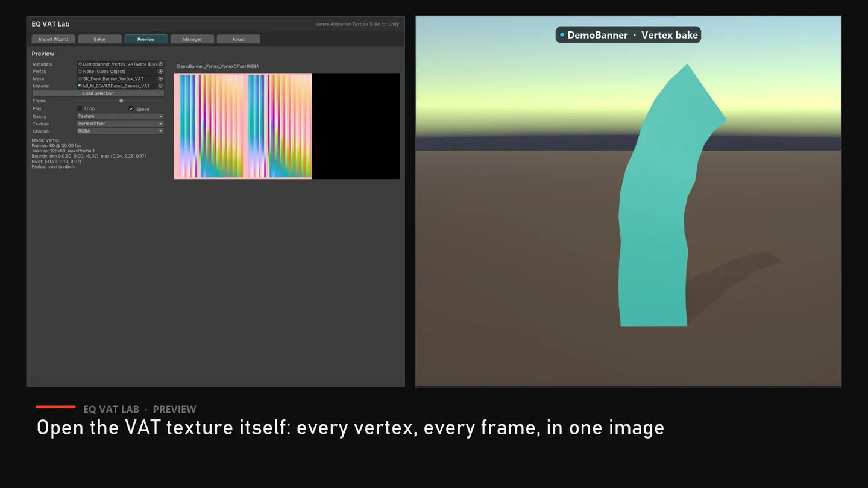Click the 'Preview' section heading
This screenshot has width=868, height=488.
click(x=43, y=54)
